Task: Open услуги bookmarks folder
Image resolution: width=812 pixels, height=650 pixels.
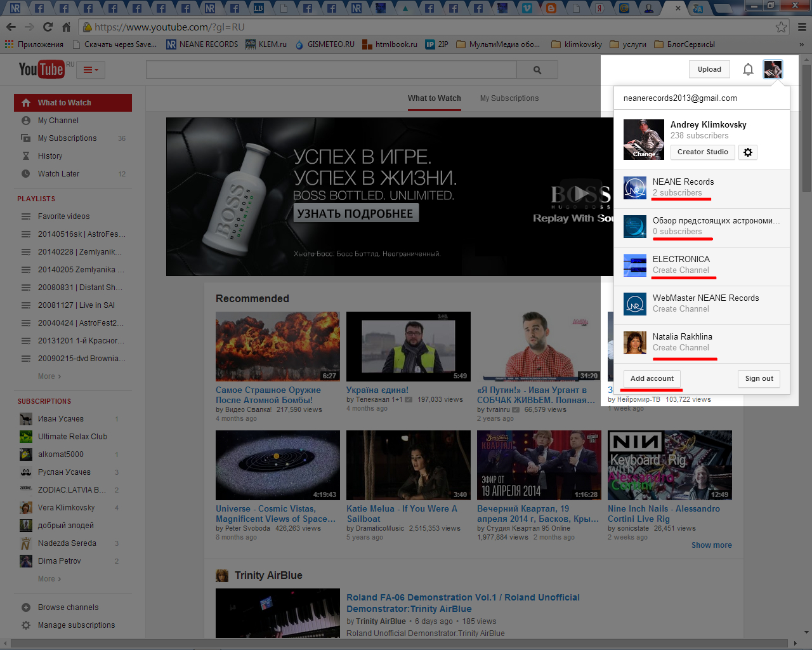Action: 628,44
